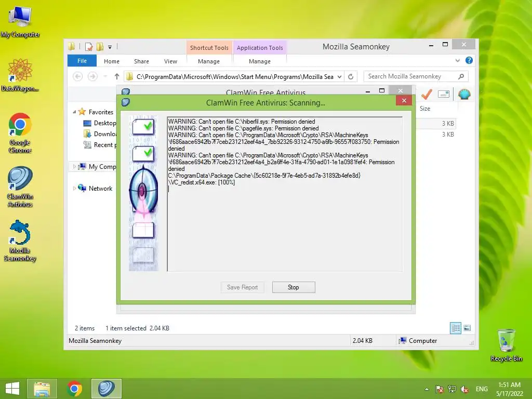532x399 pixels.
Task: Refresh the Mozilla Seamonkey folder
Action: pyautogui.click(x=351, y=77)
